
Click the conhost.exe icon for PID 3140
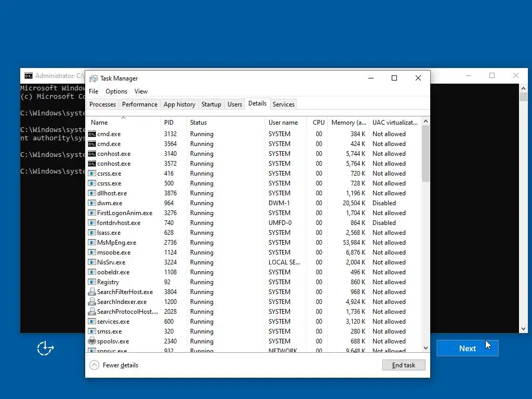[x=91, y=154]
